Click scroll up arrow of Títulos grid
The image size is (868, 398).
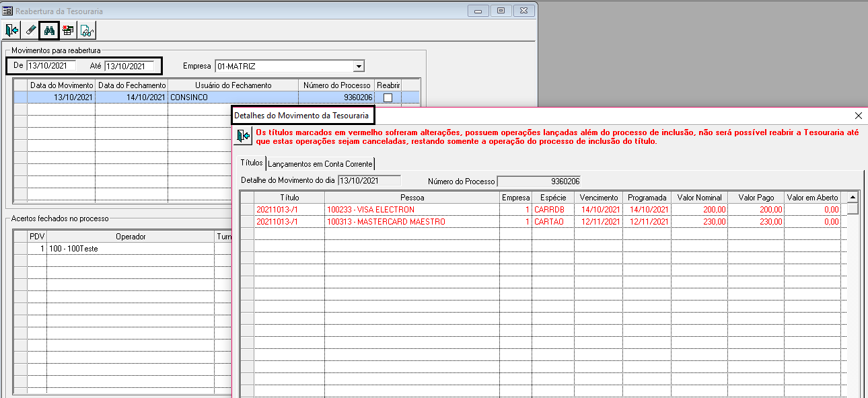click(x=853, y=197)
